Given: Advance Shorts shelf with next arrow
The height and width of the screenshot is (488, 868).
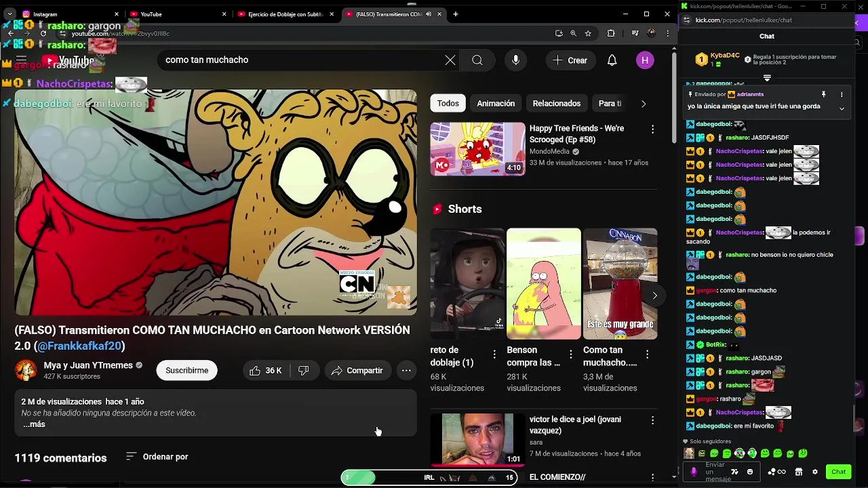Looking at the screenshot, I should [654, 296].
